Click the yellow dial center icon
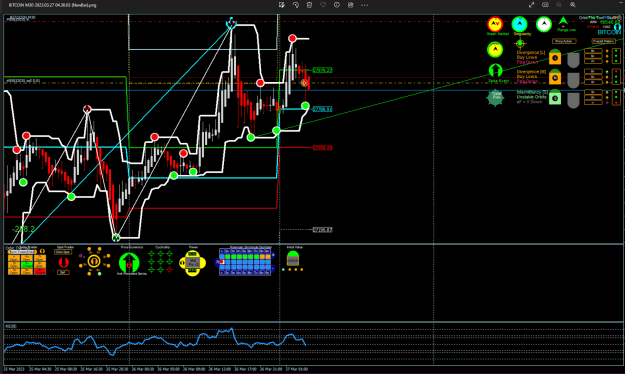Screen dimensions: 625x374 pyautogui.click(x=94, y=261)
